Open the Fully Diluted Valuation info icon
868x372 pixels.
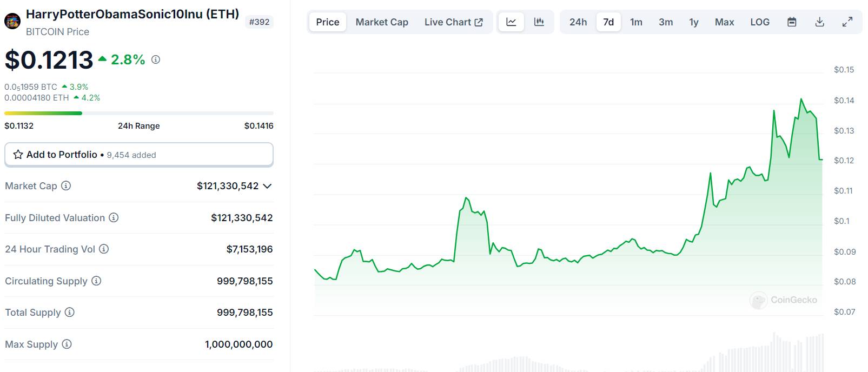114,218
